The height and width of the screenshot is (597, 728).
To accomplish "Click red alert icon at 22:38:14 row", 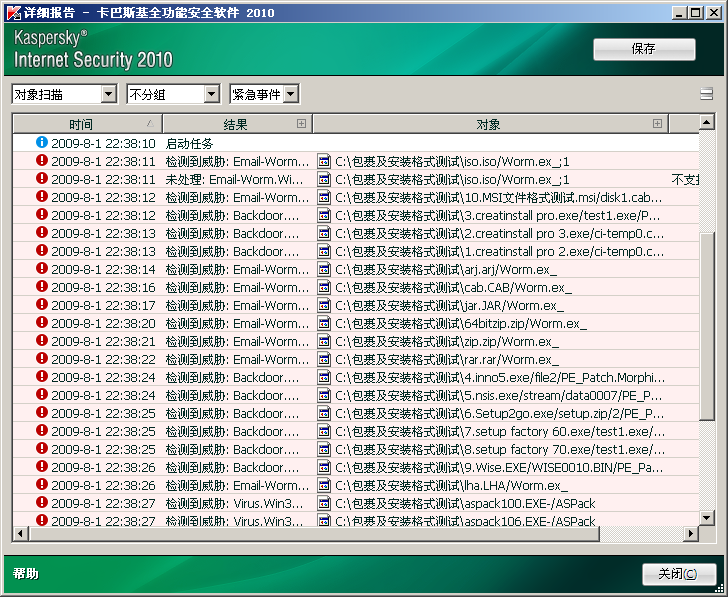I will pos(42,268).
